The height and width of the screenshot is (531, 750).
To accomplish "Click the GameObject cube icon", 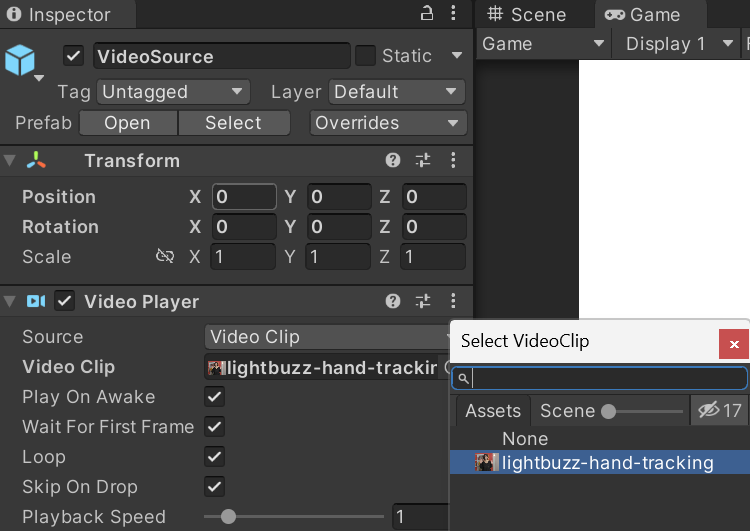I will click(20, 59).
